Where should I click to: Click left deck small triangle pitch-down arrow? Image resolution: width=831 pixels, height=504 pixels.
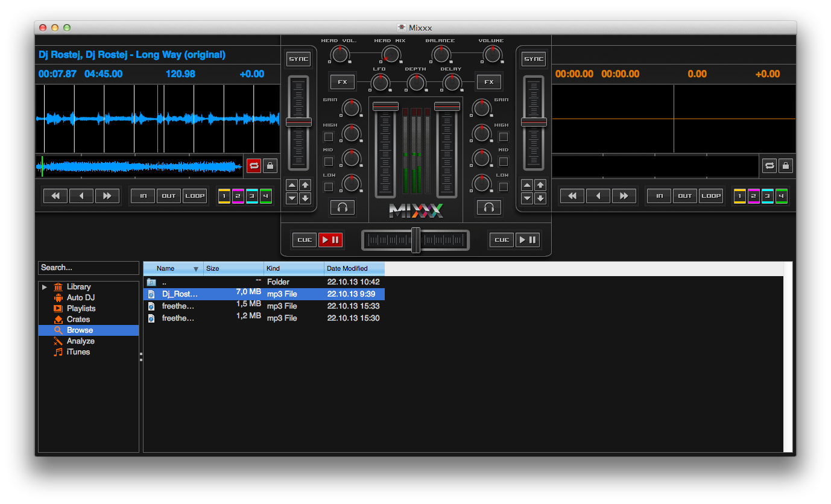pyautogui.click(x=292, y=198)
